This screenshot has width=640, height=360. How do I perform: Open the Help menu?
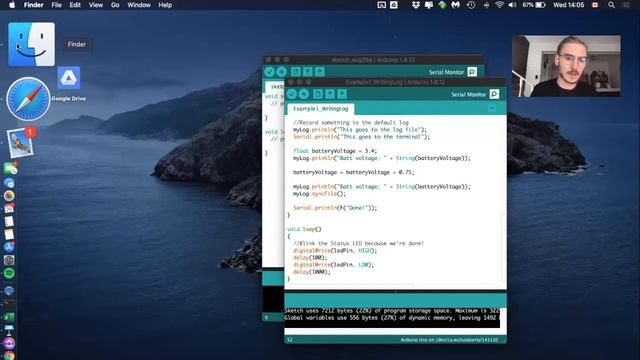pos(165,5)
